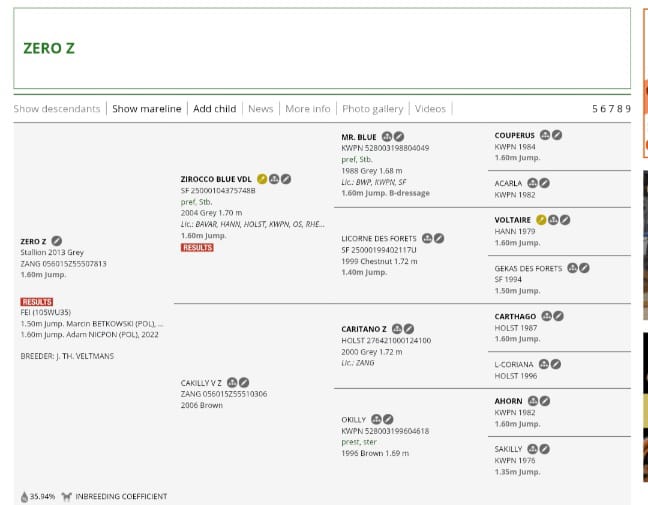Click the edit pencil icon next to ZERO Z
The height and width of the screenshot is (505, 648).
point(57,241)
